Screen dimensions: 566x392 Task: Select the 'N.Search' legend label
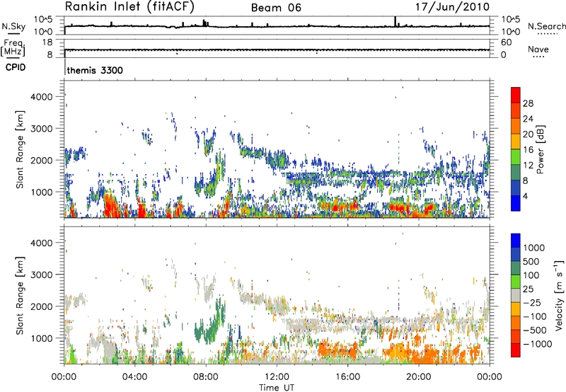point(546,26)
